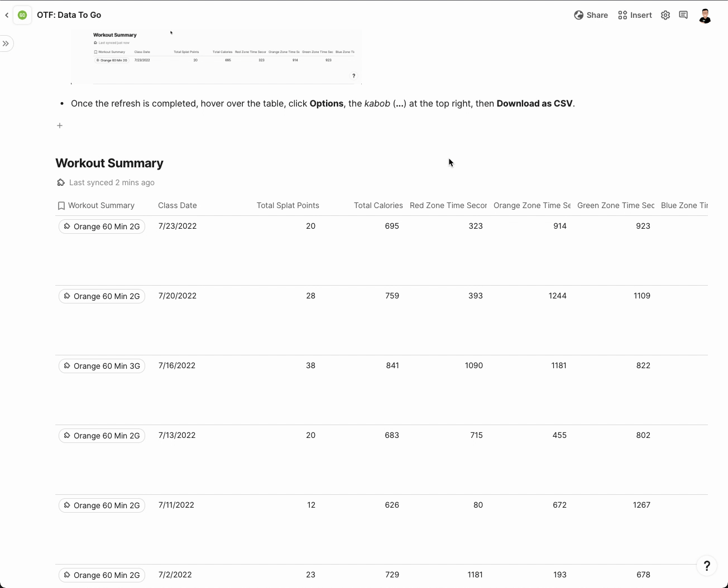Screen dimensions: 728x588
Task: Click the 1090 red zone cell
Action: [x=474, y=365]
